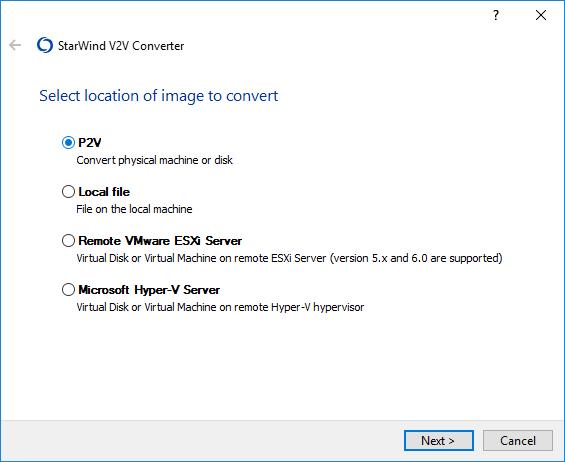This screenshot has width=565, height=462.
Task: Click the Remote VMware ESXi Server label
Action: 160,241
